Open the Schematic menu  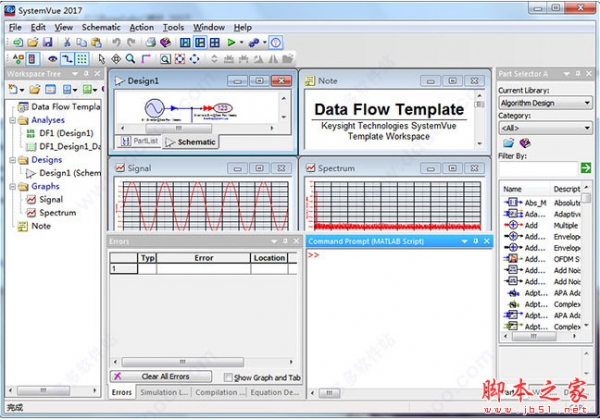[x=101, y=27]
